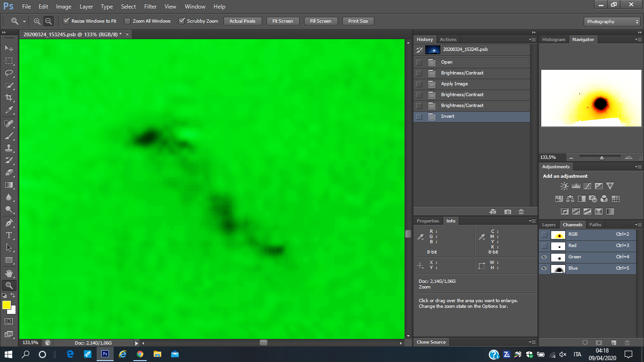Select the Hand tool

coord(8,273)
